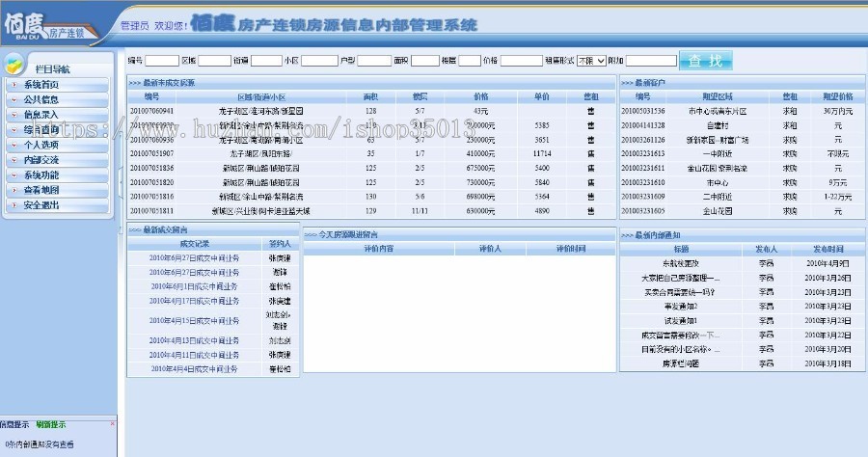
Task: Focus the 小区 search input field
Action: (x=319, y=61)
